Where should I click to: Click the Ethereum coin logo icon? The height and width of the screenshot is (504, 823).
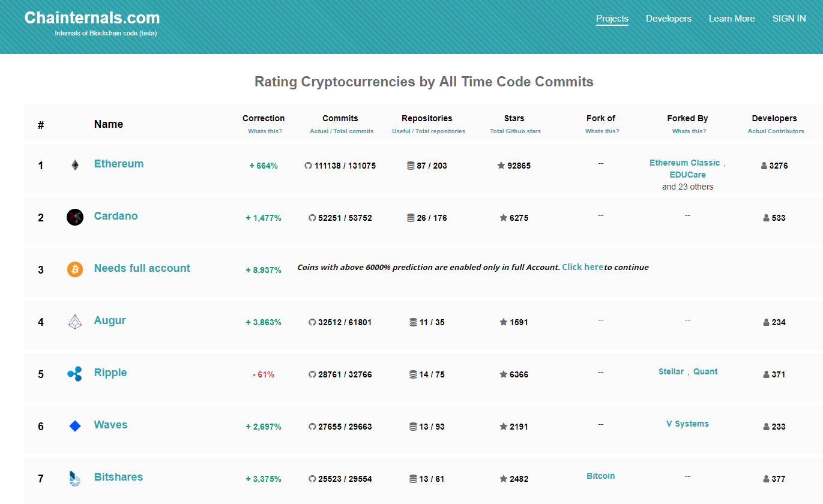point(75,165)
